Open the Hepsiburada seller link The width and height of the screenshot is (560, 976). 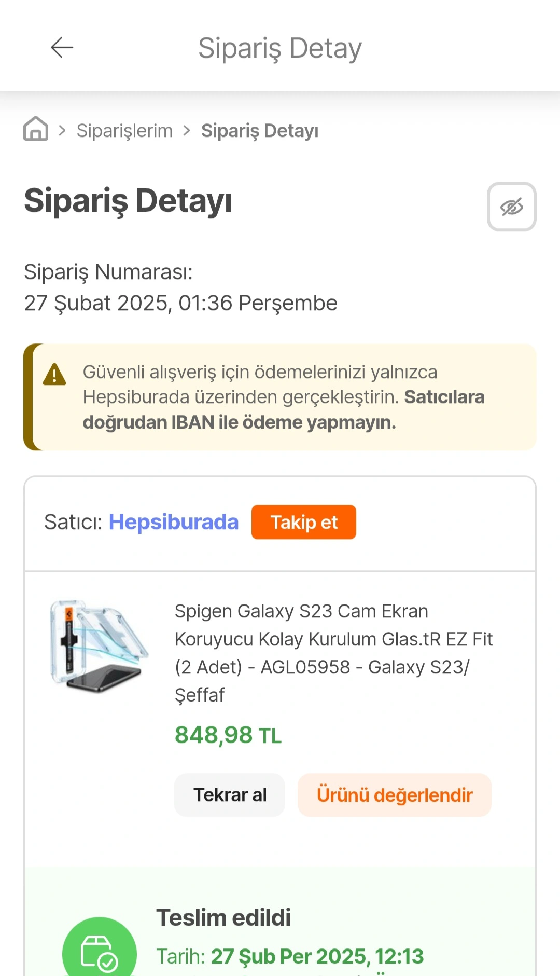[173, 522]
